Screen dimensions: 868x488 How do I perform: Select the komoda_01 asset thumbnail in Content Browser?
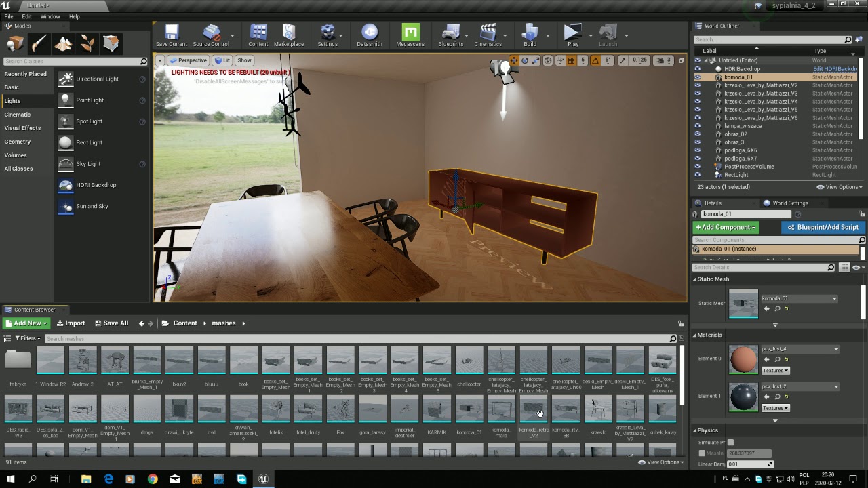(x=469, y=409)
